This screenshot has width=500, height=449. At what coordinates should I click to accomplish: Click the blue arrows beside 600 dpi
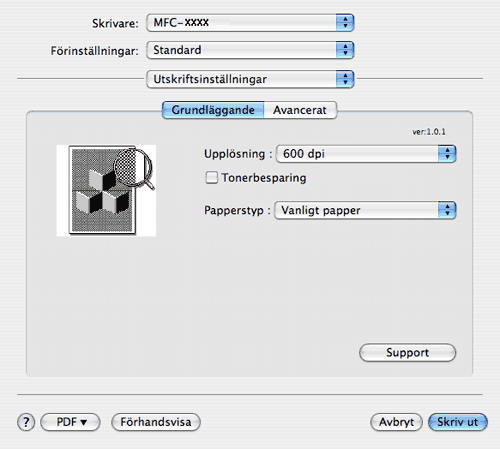447,154
